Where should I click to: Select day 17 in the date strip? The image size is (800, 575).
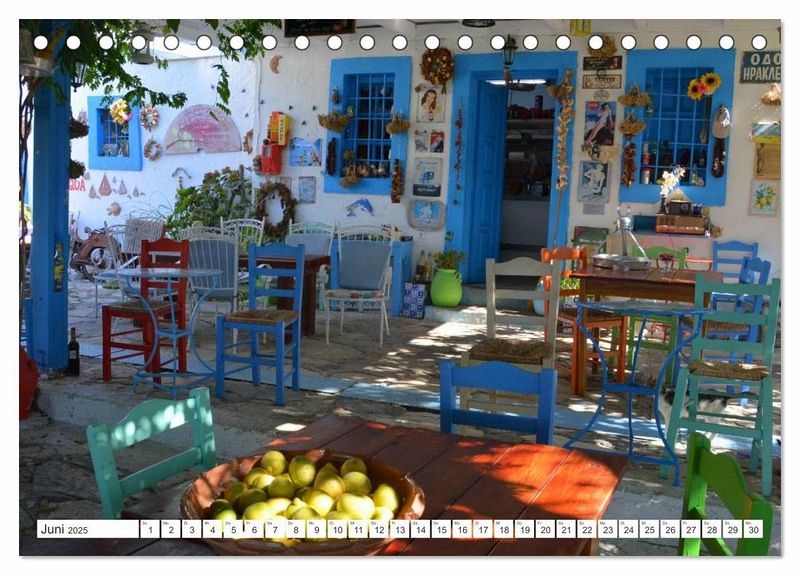pyautogui.click(x=483, y=529)
